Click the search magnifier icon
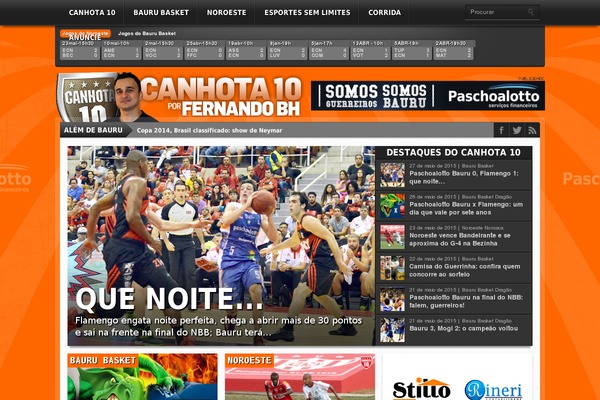 tap(531, 12)
